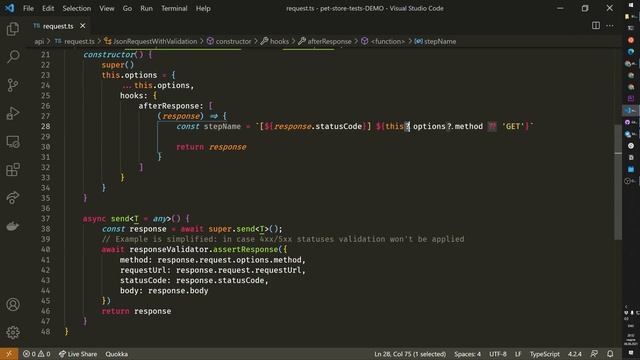640x360 pixels.
Task: Click the afterResponse breadcrumb
Action: (x=325, y=41)
